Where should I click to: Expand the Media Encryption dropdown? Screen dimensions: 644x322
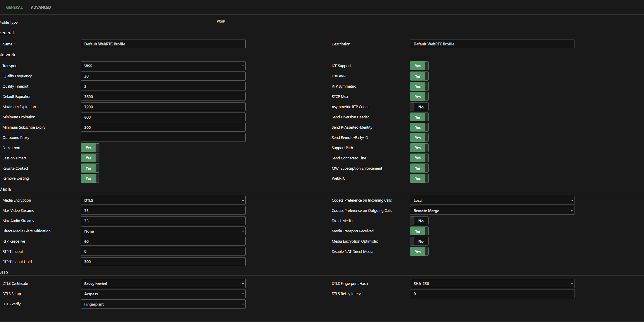163,200
